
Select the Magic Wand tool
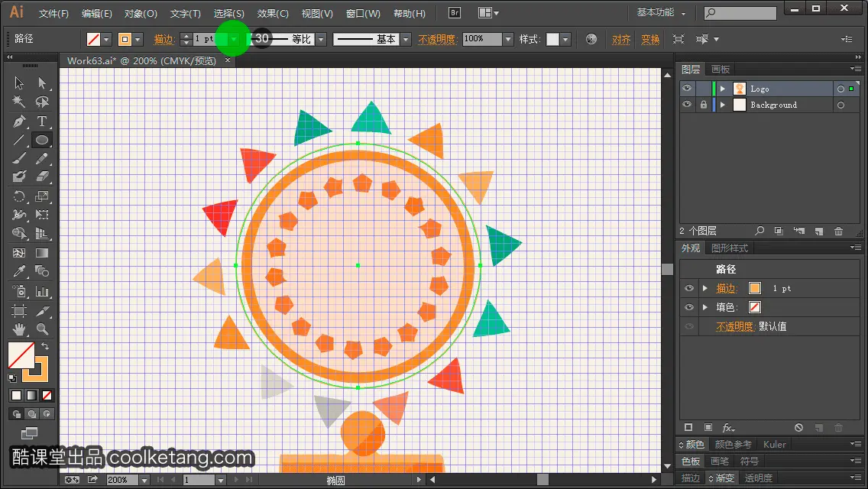pyautogui.click(x=19, y=102)
